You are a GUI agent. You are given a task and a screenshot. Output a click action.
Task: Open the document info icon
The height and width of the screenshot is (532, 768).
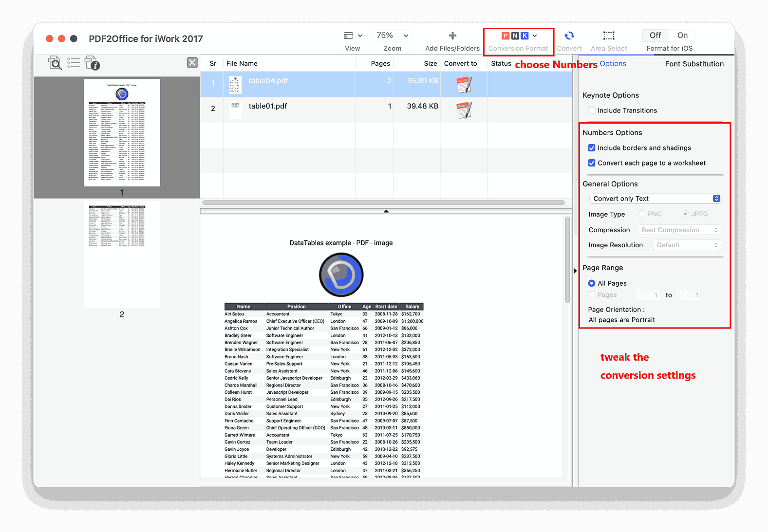pos(92,63)
